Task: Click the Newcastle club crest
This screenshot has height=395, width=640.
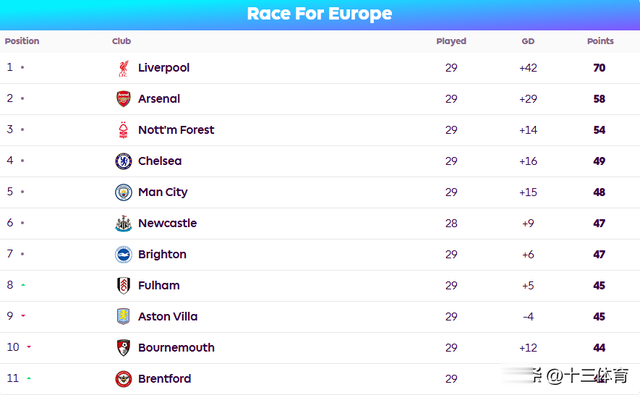Action: [x=123, y=223]
